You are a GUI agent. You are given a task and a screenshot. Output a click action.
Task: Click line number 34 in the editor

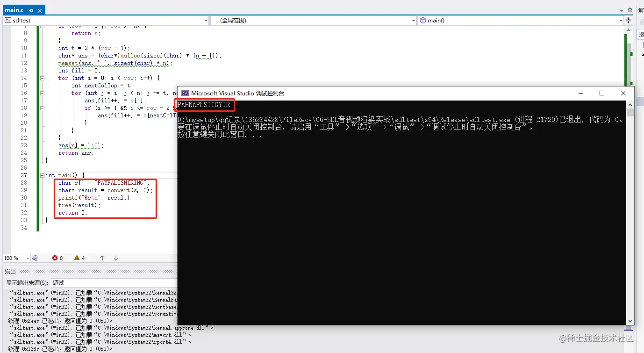(24, 228)
